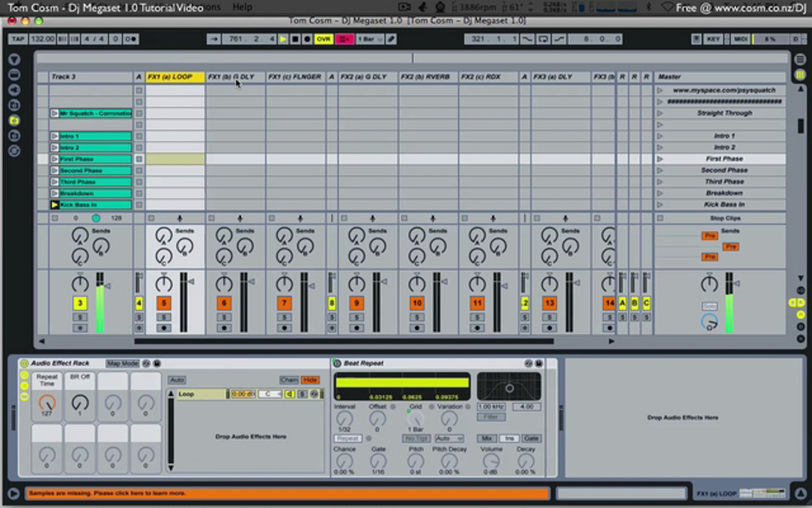812x508 pixels.
Task: Click the Stop button in the transport
Action: point(295,39)
